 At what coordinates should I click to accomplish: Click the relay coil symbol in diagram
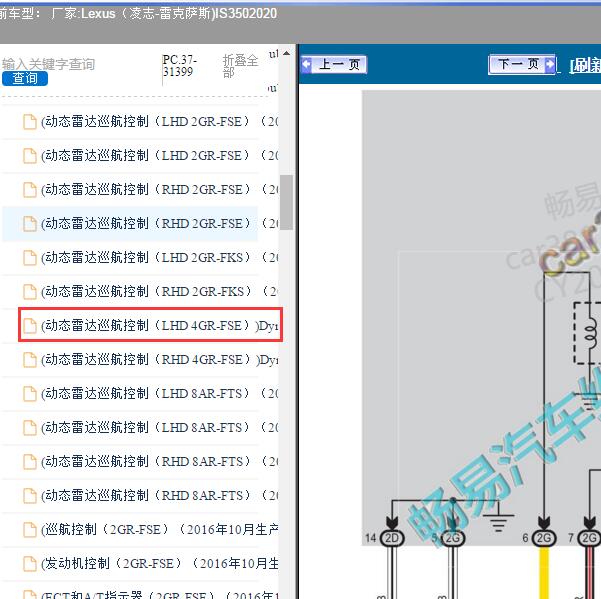tap(590, 334)
